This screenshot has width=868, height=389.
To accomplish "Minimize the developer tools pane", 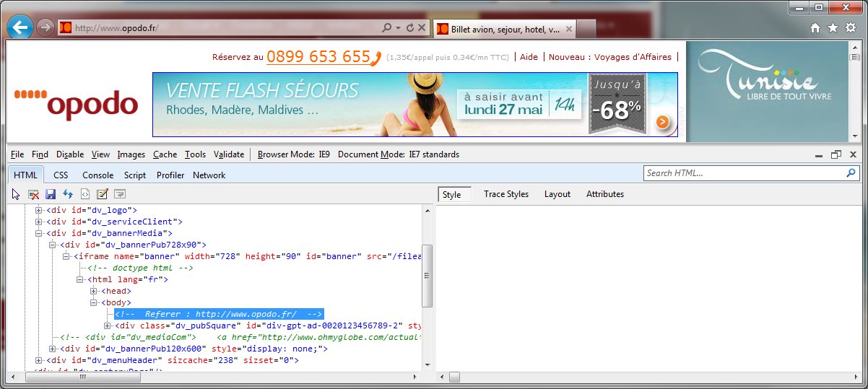I will [819, 154].
